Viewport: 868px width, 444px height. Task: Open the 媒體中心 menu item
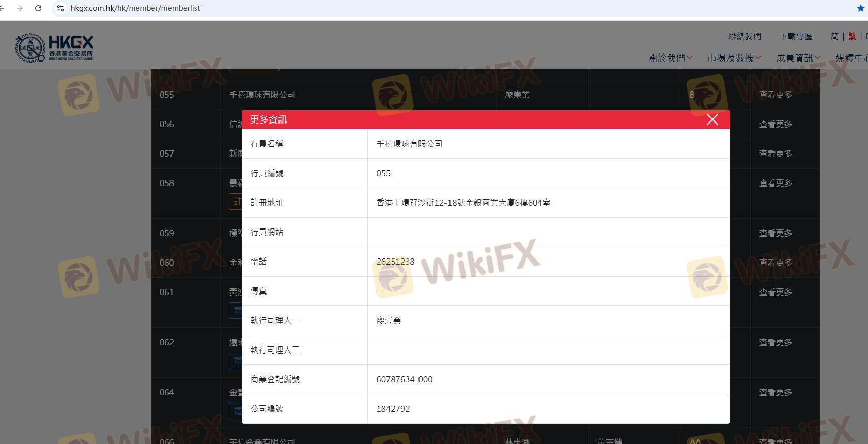tap(852, 58)
